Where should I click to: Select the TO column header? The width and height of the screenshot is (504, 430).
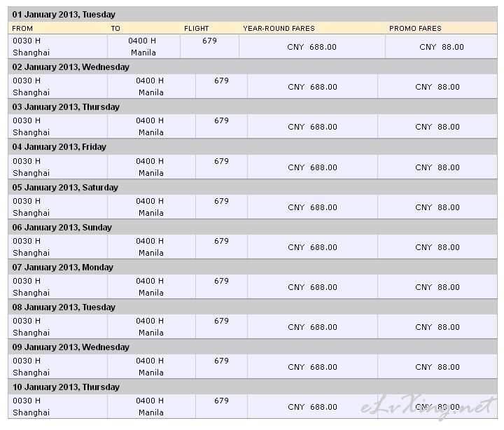click(x=115, y=28)
